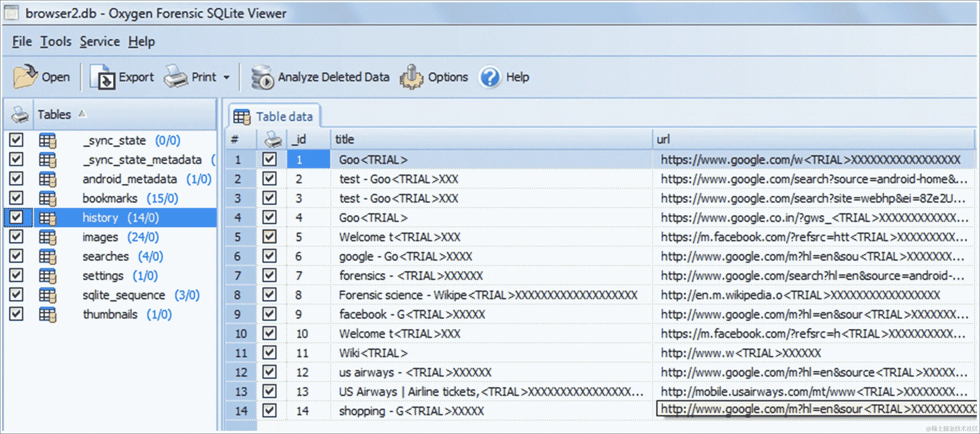Click the blue Help question icon

(490, 77)
